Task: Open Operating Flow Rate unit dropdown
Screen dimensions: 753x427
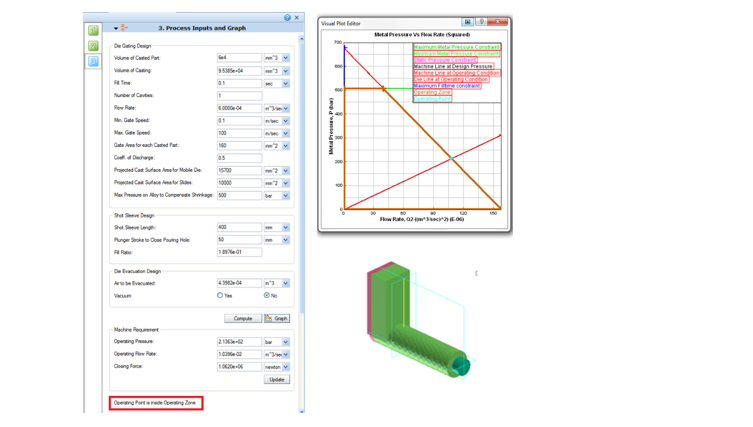Action: tap(286, 354)
